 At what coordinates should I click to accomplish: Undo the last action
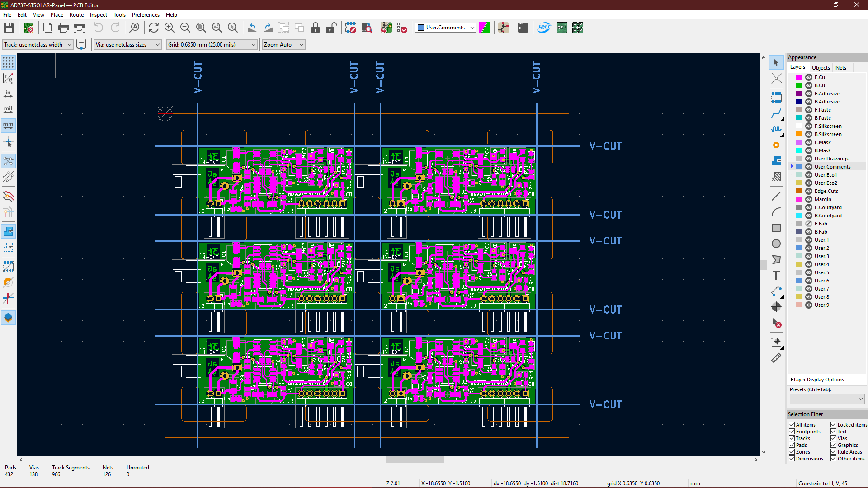99,28
